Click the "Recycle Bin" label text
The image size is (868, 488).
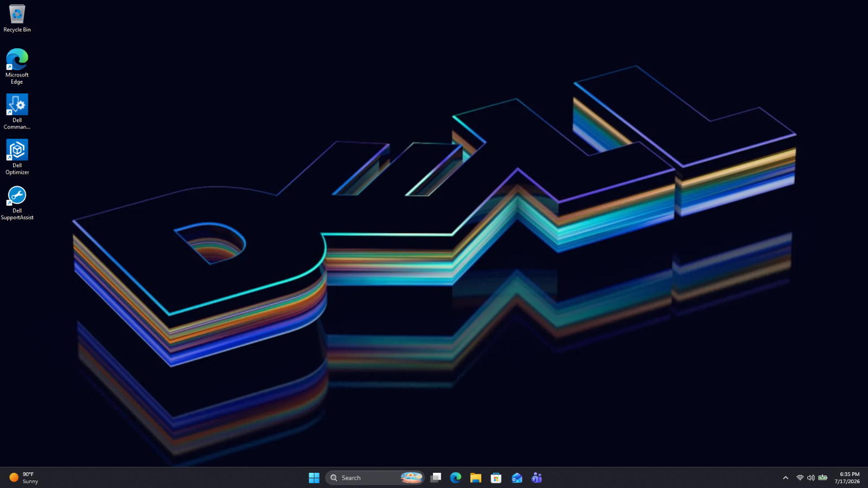pos(17,30)
